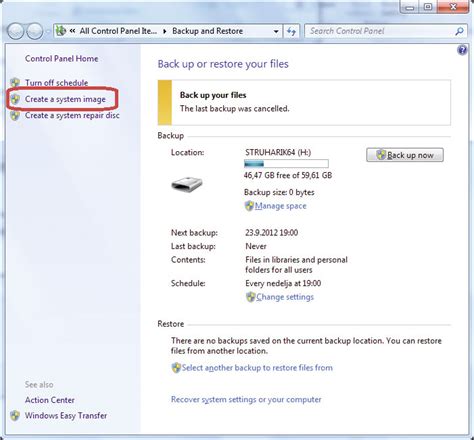Click 'Back up or restore your files' heading
The image size is (474, 440).
tap(223, 64)
